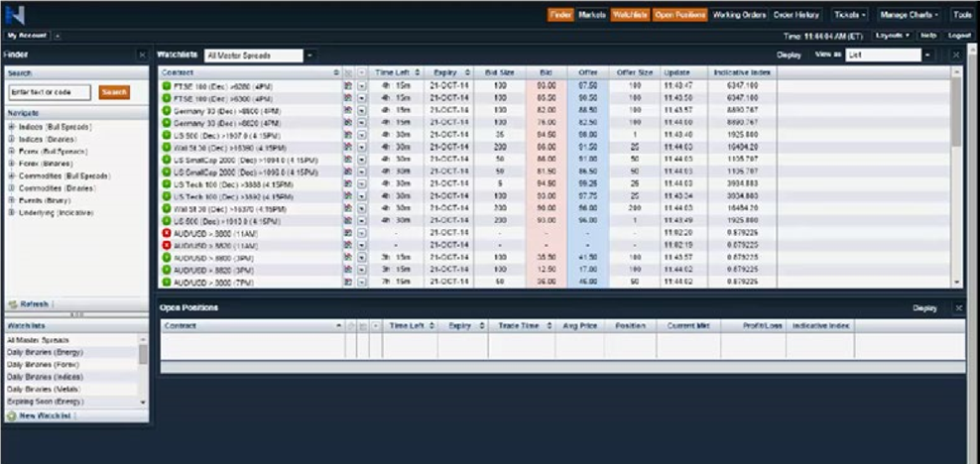This screenshot has height=464, width=980.
Task: Close the Finder panel with its X icon
Action: [142, 55]
